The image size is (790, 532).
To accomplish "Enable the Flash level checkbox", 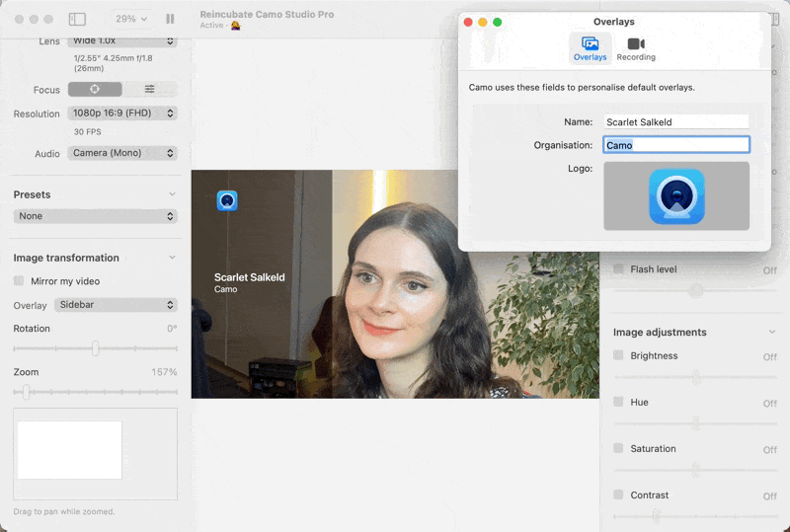I will click(618, 268).
